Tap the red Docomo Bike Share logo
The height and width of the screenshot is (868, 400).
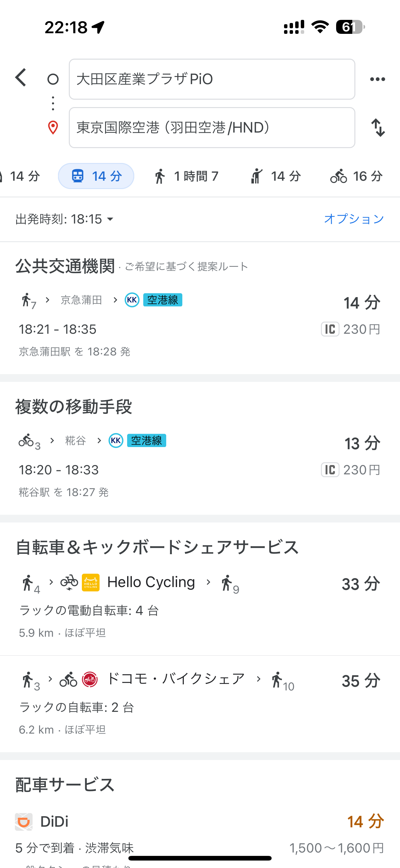(90, 679)
